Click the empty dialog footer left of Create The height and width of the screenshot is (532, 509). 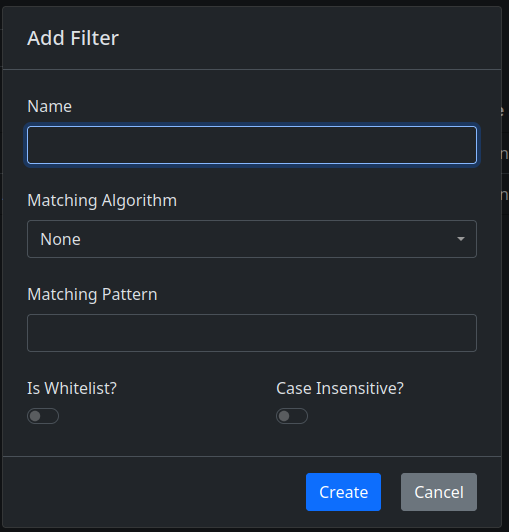pos(154,492)
